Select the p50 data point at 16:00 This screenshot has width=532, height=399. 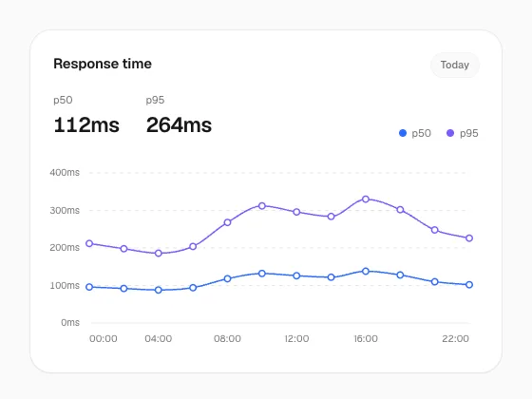pos(366,271)
